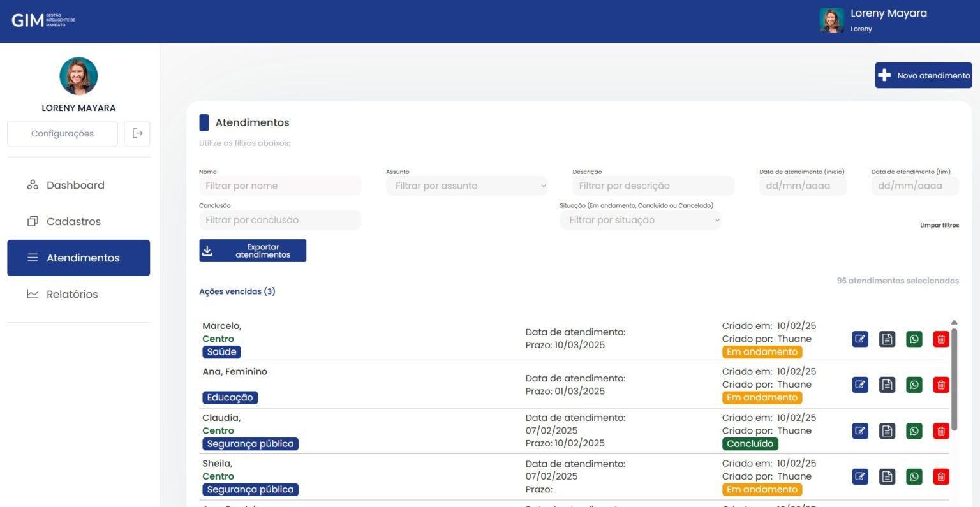Click WhatsApp icon in Claudia's row
The image size is (980, 507).
pyautogui.click(x=914, y=431)
